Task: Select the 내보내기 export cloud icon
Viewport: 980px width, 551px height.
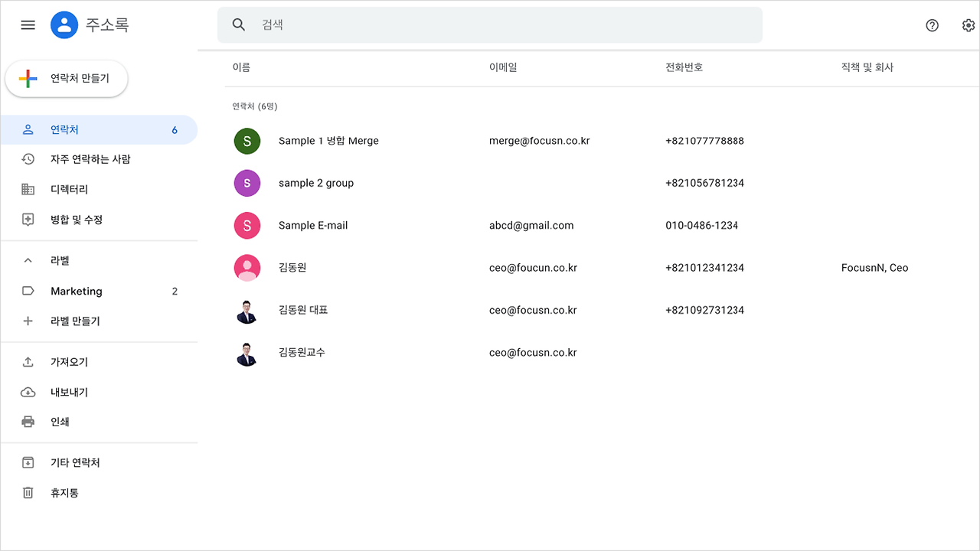Action: (x=28, y=392)
